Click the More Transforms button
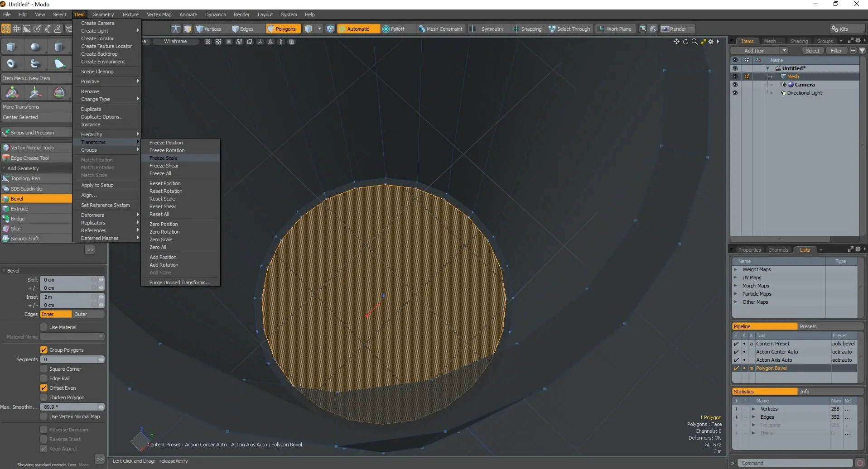 (36, 107)
